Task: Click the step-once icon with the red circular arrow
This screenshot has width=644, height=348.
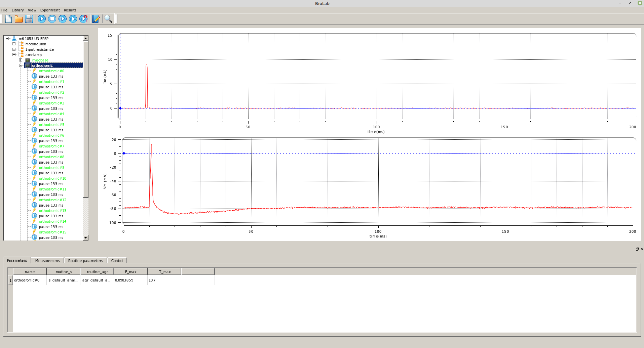Action: (83, 19)
